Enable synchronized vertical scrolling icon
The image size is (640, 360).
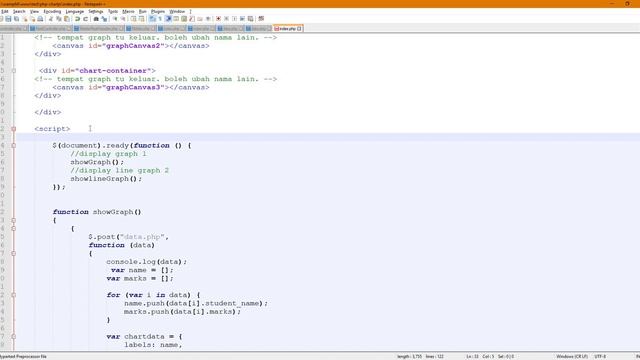pos(133,19)
